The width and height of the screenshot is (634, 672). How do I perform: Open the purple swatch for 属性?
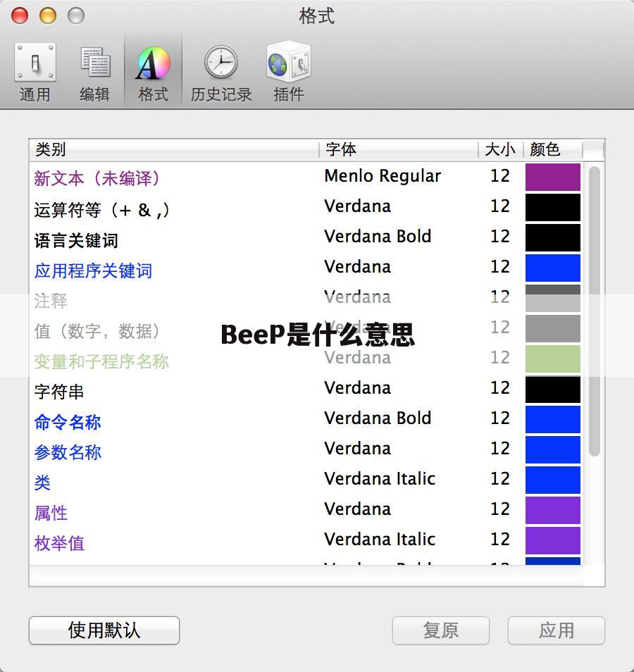[552, 511]
